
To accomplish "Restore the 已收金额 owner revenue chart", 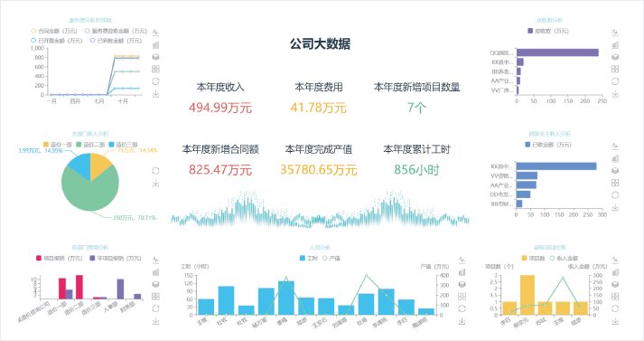I will click(615, 195).
